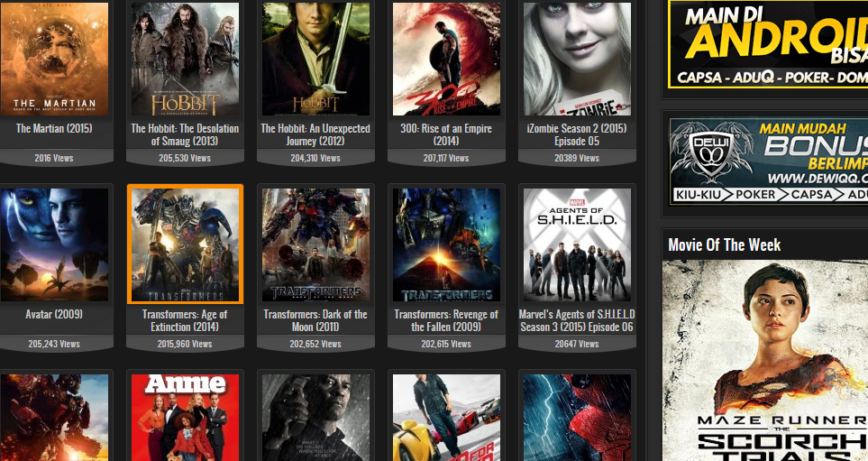Click the 202,652 Views count
Viewport: 868px width, 461px height.
(x=315, y=344)
